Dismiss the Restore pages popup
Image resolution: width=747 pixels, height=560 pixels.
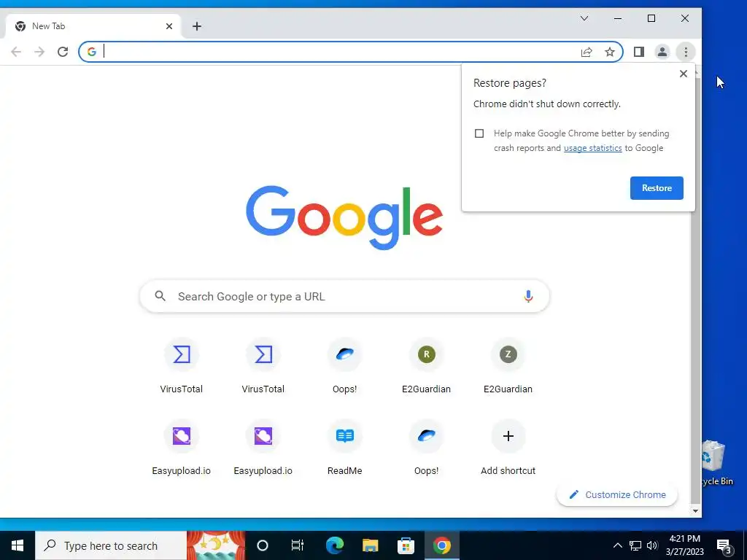(x=683, y=74)
